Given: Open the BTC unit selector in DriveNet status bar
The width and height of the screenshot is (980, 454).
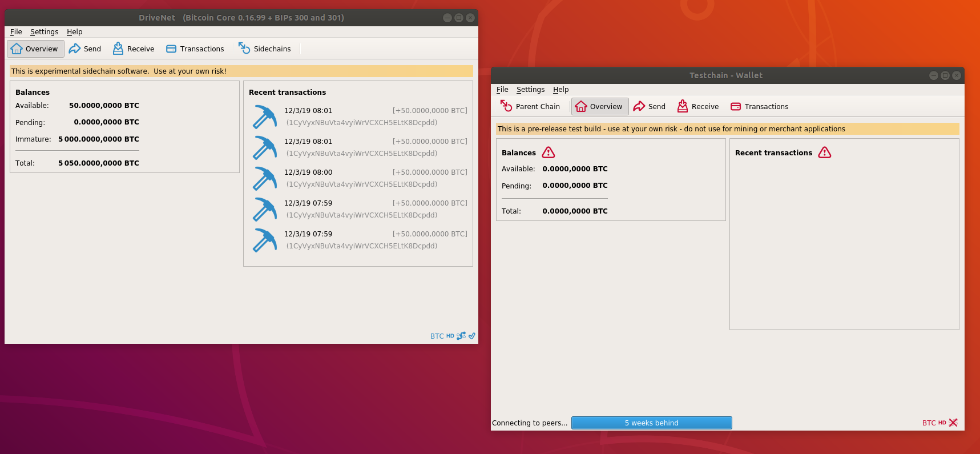Looking at the screenshot, I should (437, 336).
